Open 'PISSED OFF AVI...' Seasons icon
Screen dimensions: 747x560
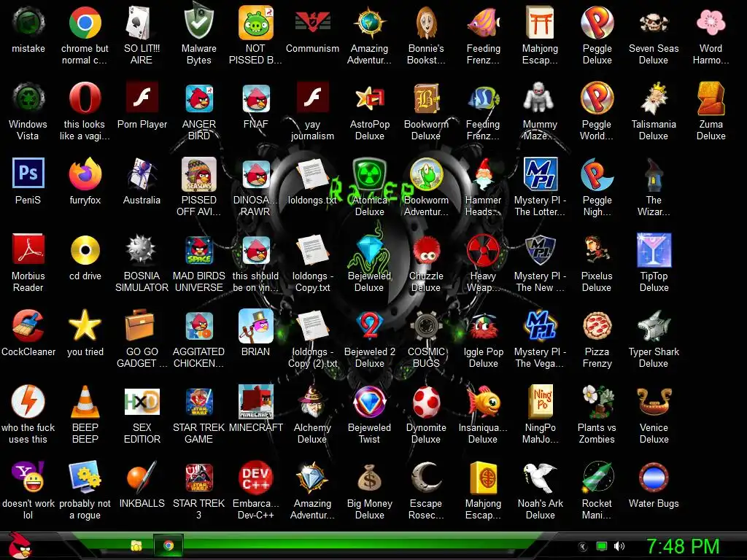pos(198,174)
